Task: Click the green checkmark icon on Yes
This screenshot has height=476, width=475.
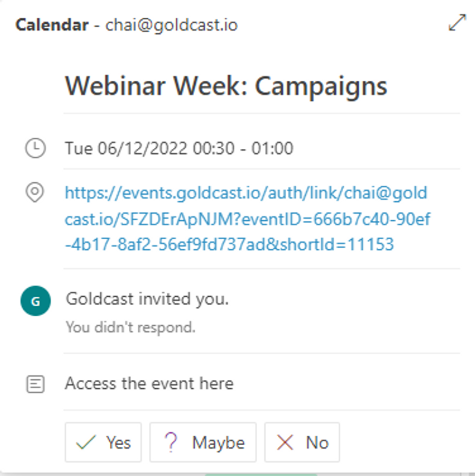Action: [87, 443]
